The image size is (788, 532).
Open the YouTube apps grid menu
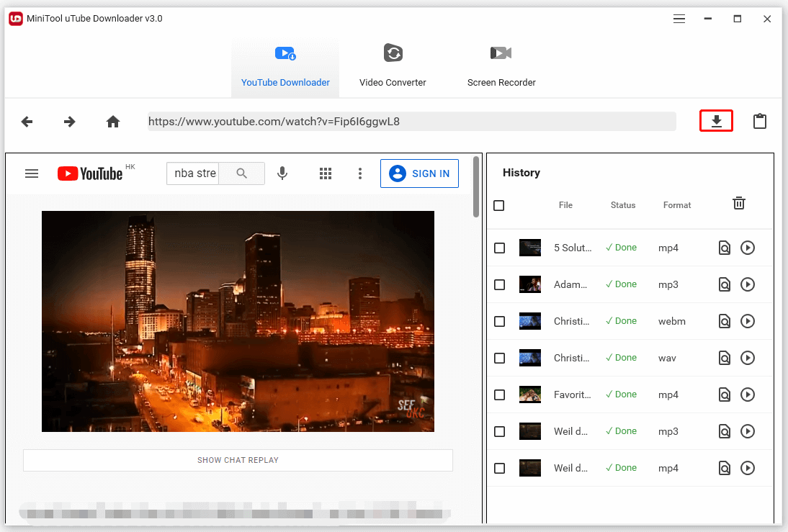pos(326,173)
